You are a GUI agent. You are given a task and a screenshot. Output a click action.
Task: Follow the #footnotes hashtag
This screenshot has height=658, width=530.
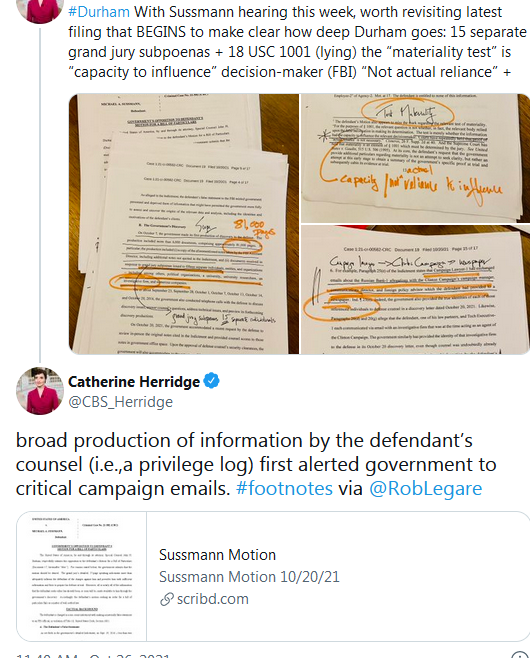(284, 488)
